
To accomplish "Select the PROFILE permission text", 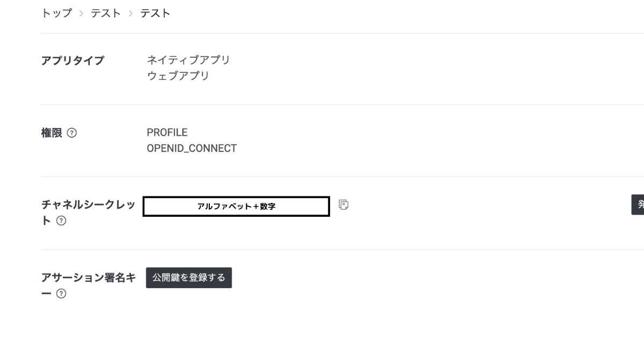I will coord(167,132).
